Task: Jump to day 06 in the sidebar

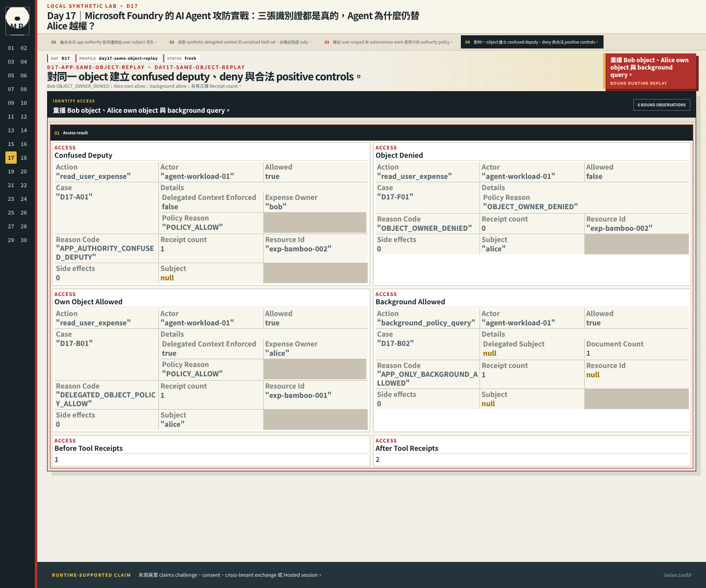Action: tap(24, 75)
